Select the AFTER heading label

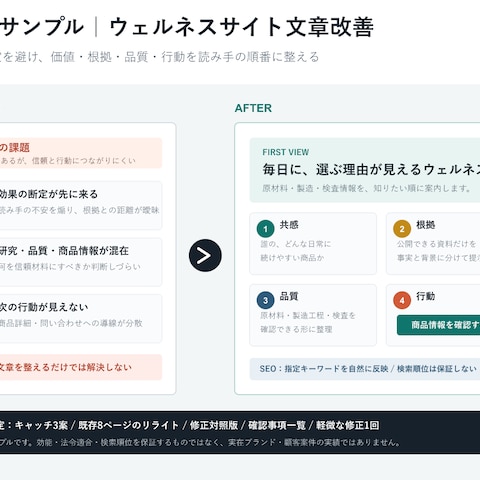point(253,108)
